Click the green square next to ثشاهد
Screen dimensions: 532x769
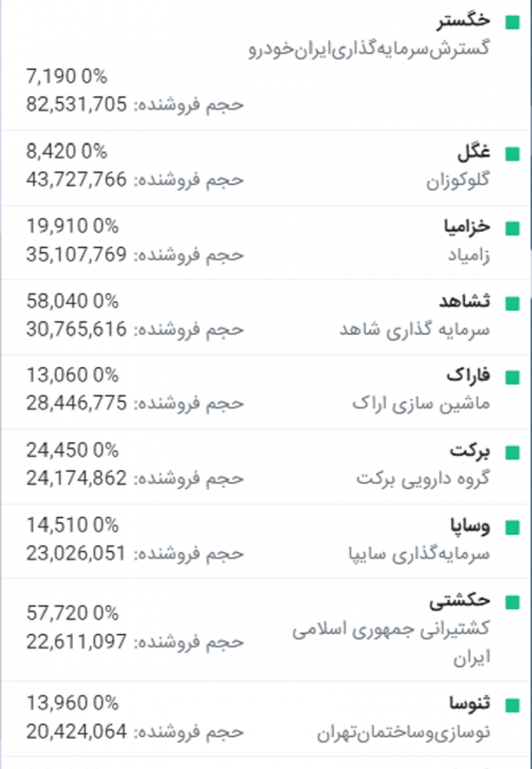click(x=513, y=303)
